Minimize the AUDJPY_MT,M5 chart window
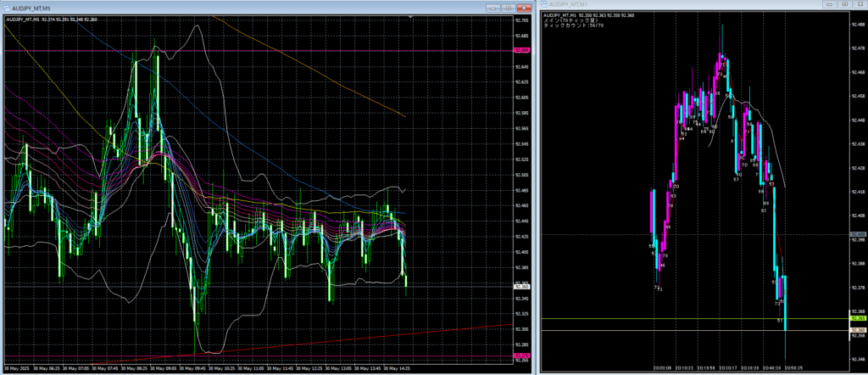The width and height of the screenshot is (868, 375). [492, 8]
